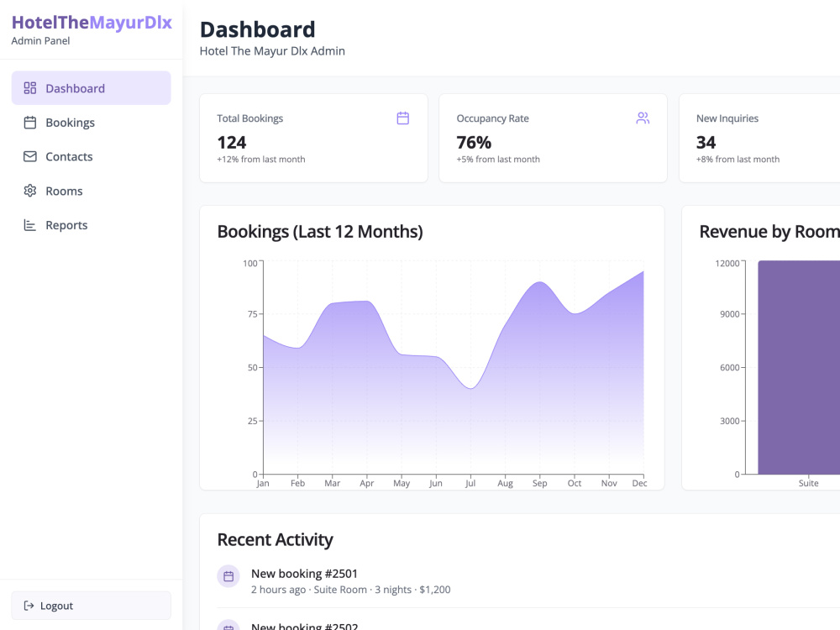Click the 'Jul' label on chart axis
Viewport: 840px width, 630px height.
click(470, 483)
